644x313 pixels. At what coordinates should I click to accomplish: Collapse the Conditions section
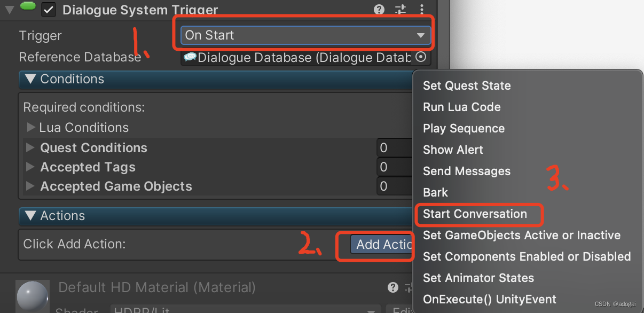(30, 79)
